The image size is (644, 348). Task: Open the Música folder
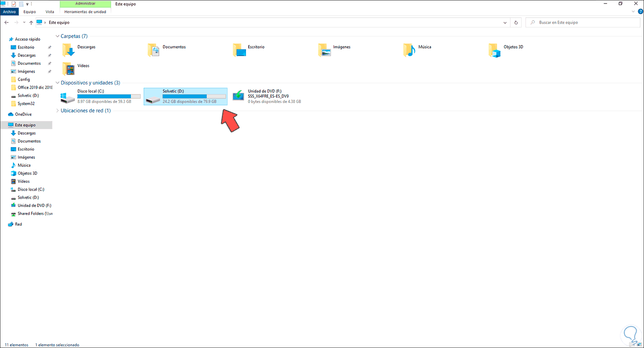coord(409,50)
